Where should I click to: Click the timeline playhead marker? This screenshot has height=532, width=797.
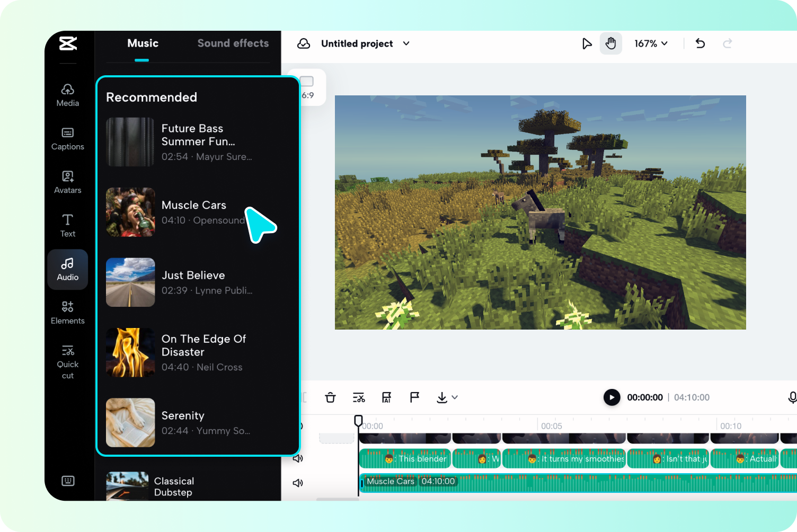[358, 421]
